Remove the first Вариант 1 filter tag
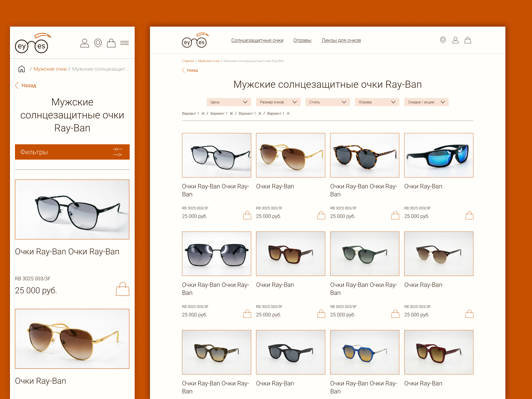This screenshot has height=399, width=532. click(x=203, y=113)
